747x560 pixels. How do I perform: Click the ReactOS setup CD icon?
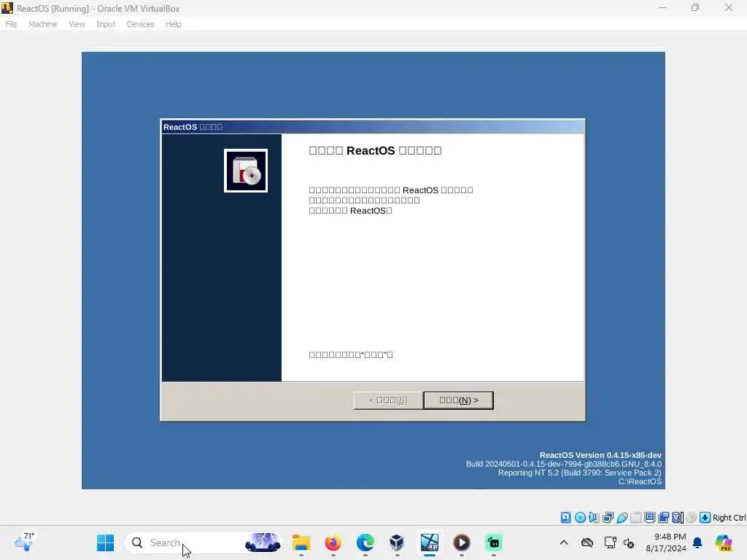(246, 171)
